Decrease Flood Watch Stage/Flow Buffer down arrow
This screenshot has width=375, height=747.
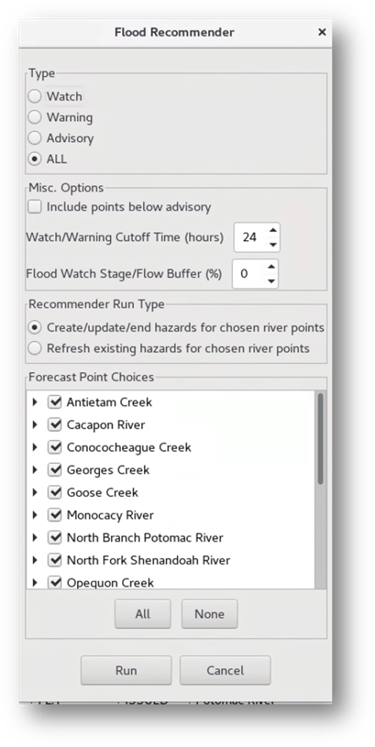271,281
